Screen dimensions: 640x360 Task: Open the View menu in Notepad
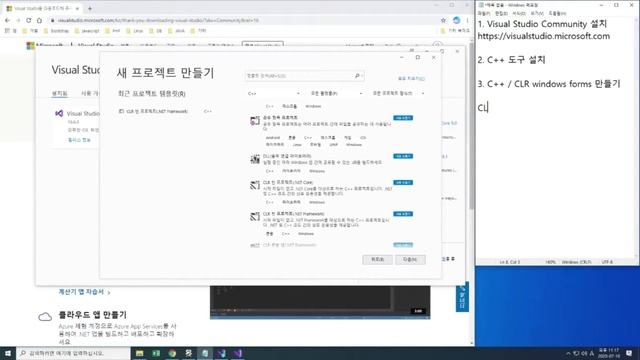(537, 13)
